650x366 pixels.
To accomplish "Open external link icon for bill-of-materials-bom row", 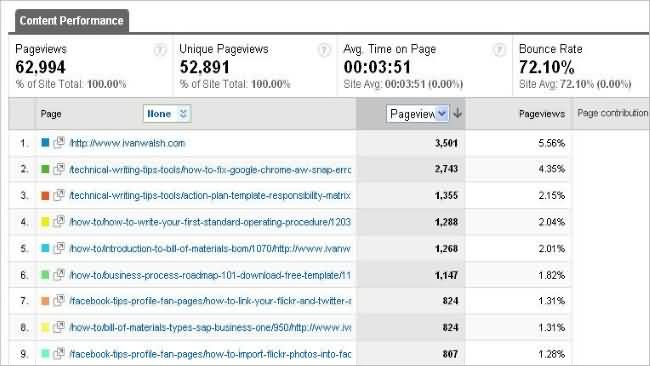I will coord(59,248).
